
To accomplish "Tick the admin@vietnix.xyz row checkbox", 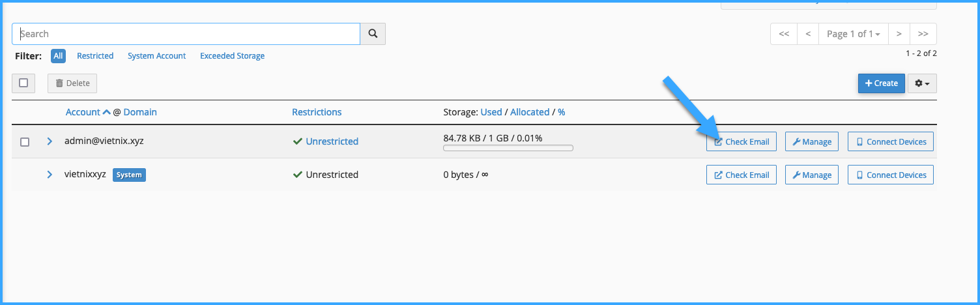I will click(25, 142).
